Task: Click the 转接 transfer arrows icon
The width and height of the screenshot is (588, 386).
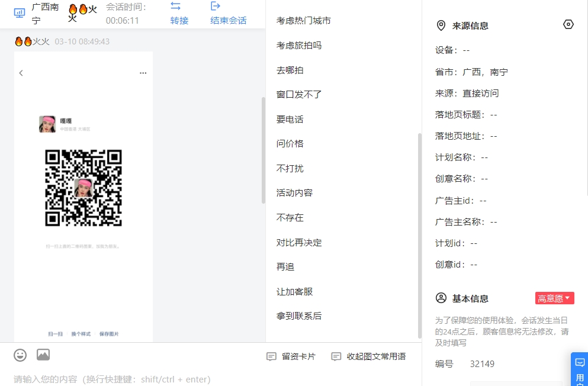Action: point(175,6)
